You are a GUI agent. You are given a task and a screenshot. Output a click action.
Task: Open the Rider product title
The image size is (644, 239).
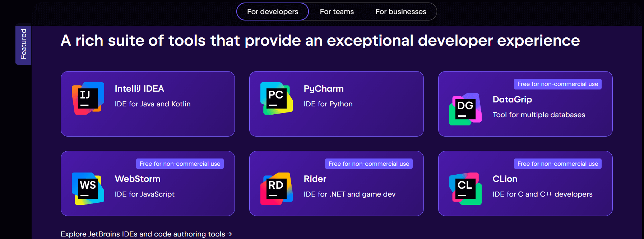[315, 179]
